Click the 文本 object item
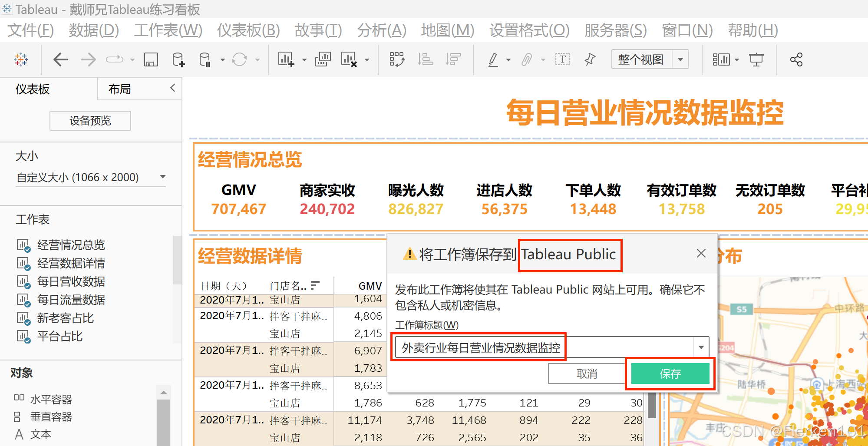Screen dimensions: 868x446 [33, 434]
